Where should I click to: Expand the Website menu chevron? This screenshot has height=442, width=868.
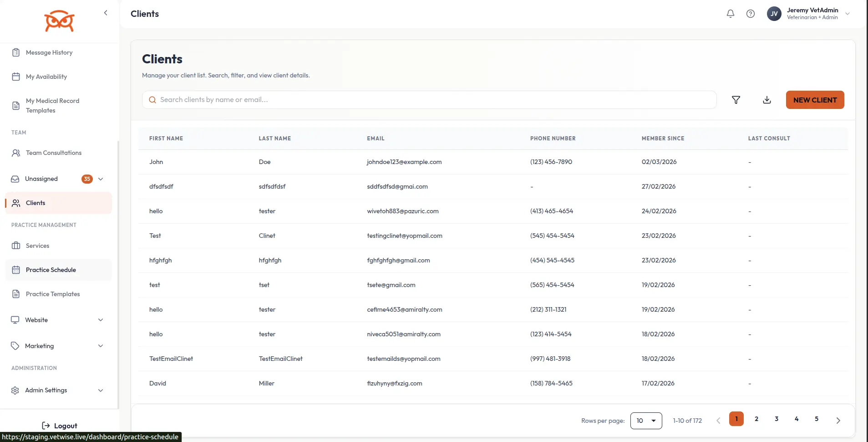(x=101, y=320)
